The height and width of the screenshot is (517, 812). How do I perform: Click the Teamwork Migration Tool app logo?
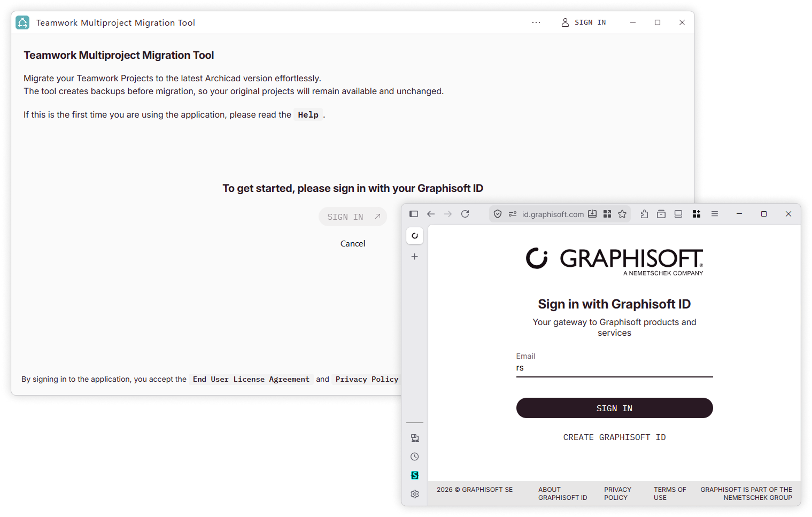(22, 22)
